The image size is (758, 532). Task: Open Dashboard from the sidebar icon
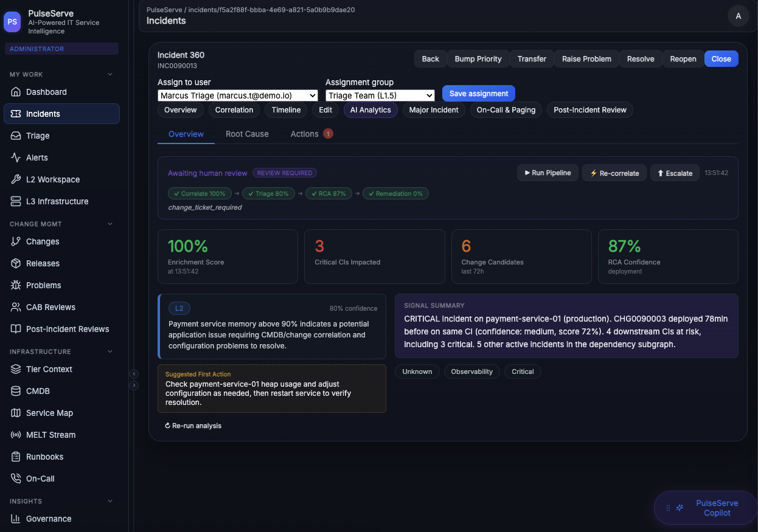pos(16,92)
